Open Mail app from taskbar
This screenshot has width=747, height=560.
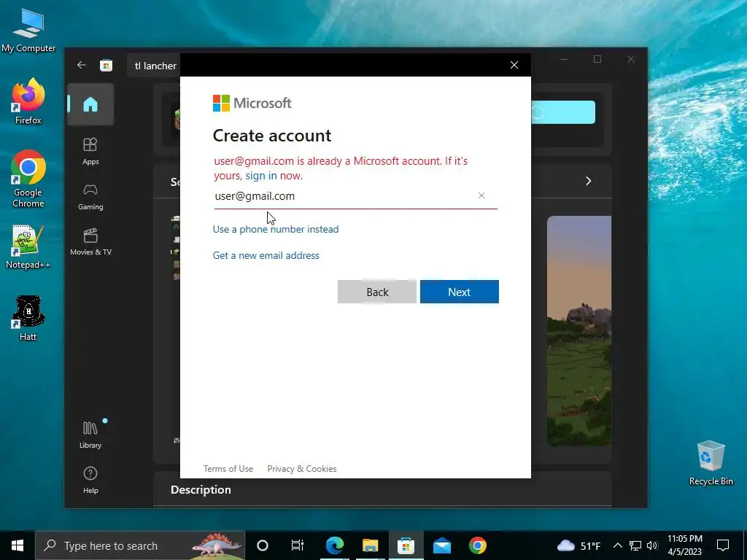point(441,545)
